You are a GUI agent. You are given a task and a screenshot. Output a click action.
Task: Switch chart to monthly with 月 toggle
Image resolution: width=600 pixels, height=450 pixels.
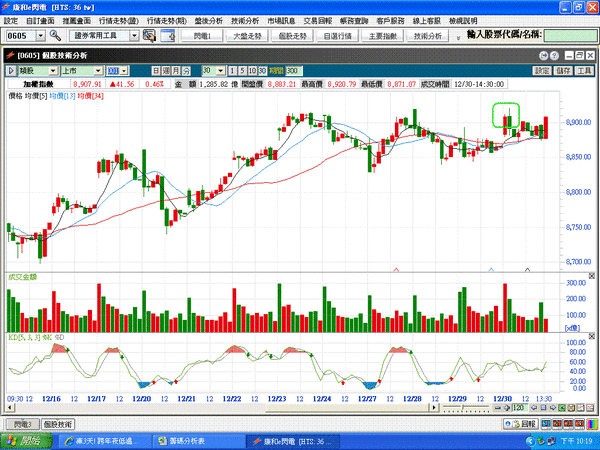[x=176, y=70]
